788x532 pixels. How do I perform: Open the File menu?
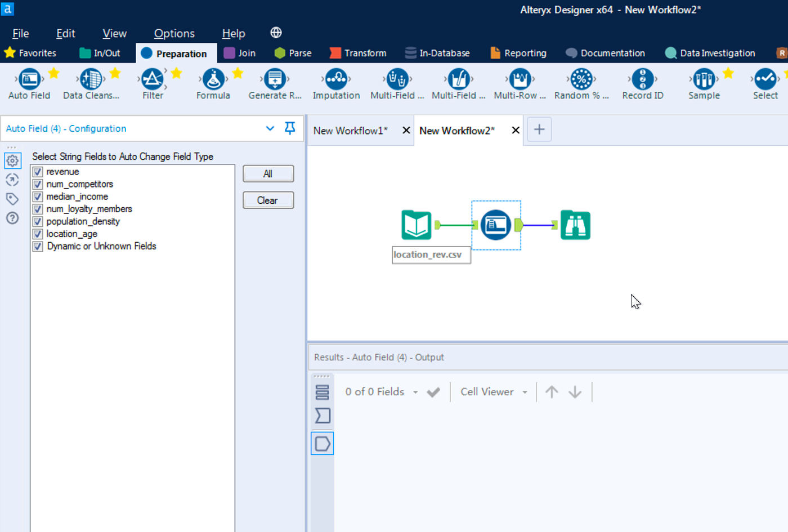(x=21, y=33)
